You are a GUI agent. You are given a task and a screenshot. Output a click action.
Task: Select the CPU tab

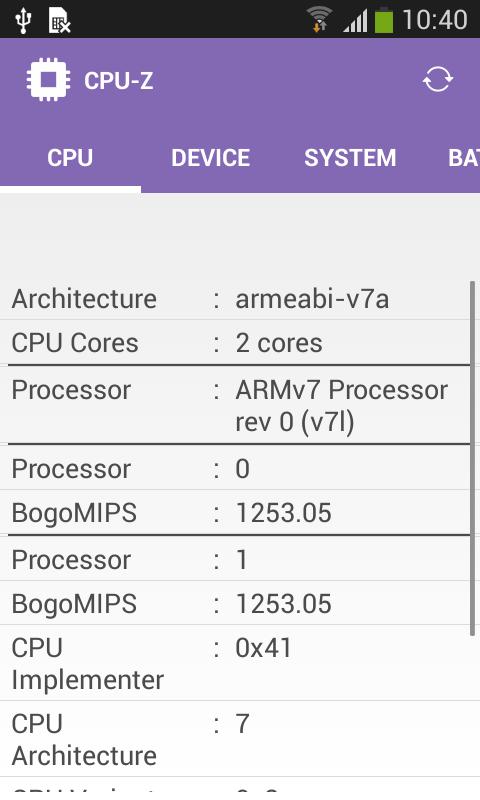click(70, 158)
